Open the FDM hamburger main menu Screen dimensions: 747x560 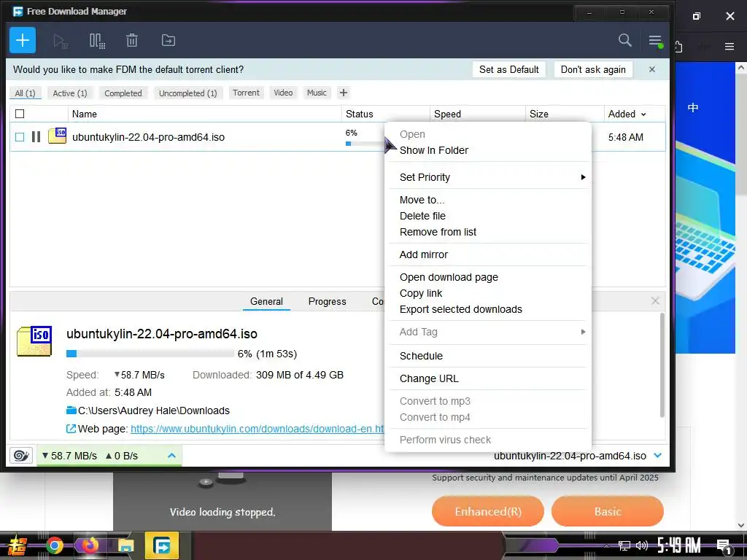tap(656, 41)
